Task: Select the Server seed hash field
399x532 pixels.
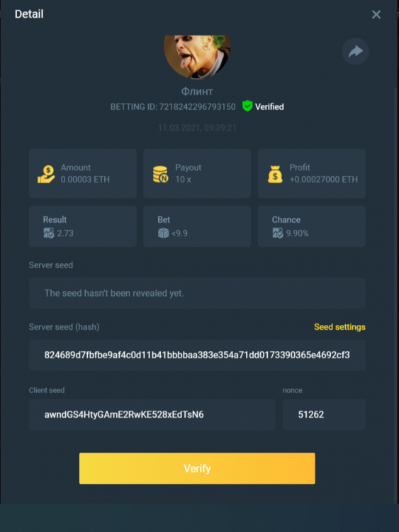Action: pos(197,355)
